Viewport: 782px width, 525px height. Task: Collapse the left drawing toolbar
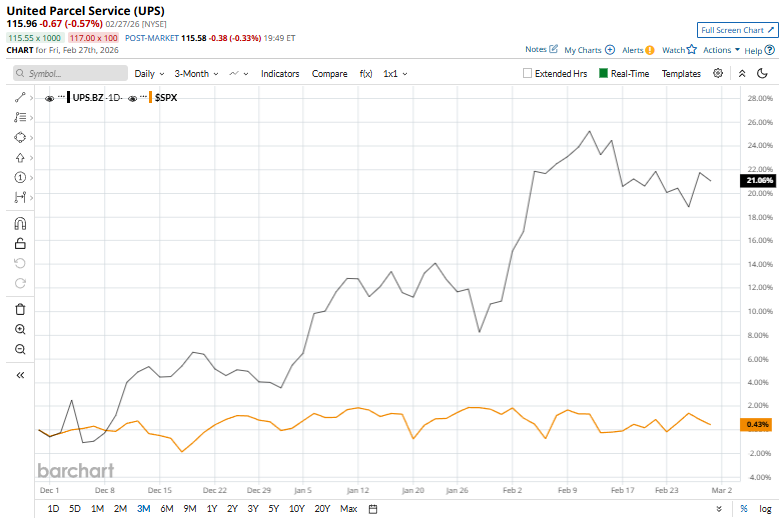pos(20,375)
